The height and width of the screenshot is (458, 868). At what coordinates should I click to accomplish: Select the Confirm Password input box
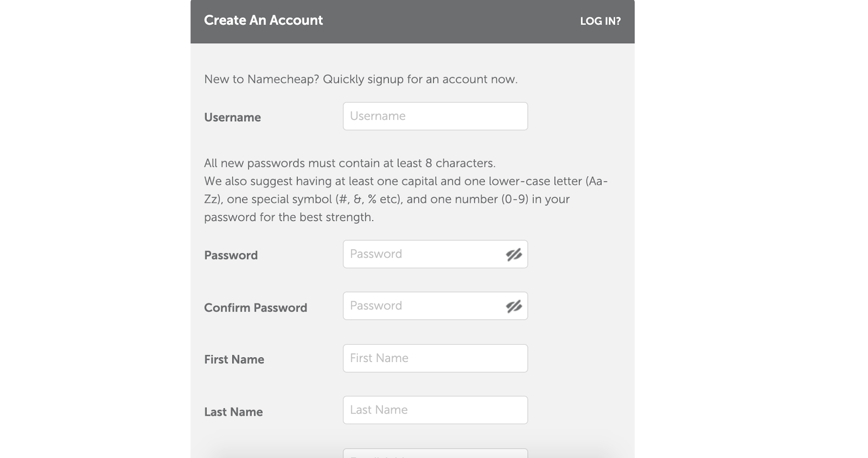tap(423, 306)
